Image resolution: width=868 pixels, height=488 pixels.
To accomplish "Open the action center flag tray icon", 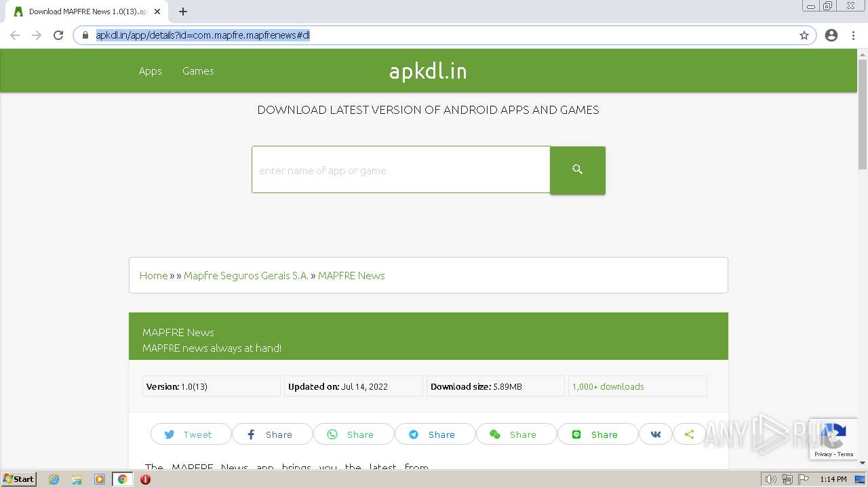I will [802, 479].
